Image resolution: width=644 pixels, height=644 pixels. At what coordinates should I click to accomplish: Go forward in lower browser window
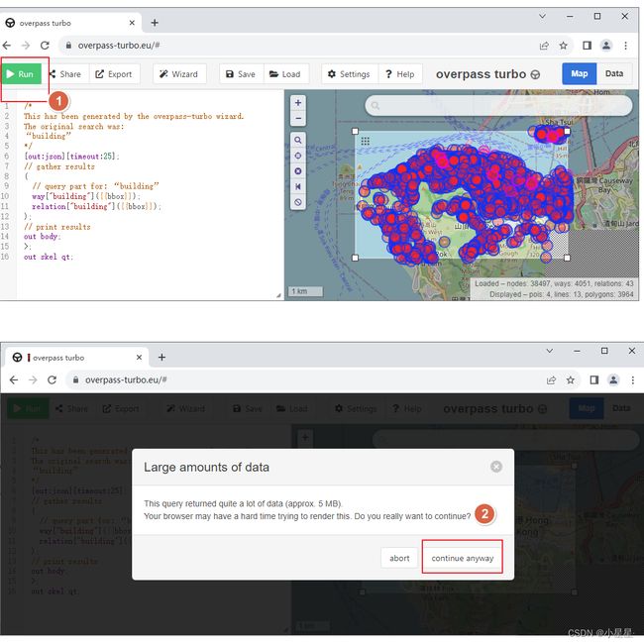click(x=33, y=379)
